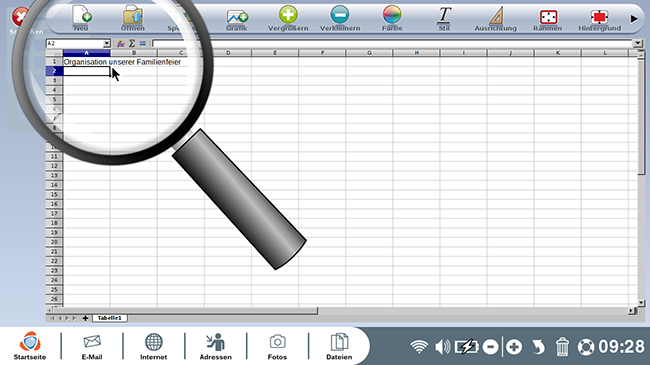Select the Tabelle1 sheet tab

click(109, 318)
